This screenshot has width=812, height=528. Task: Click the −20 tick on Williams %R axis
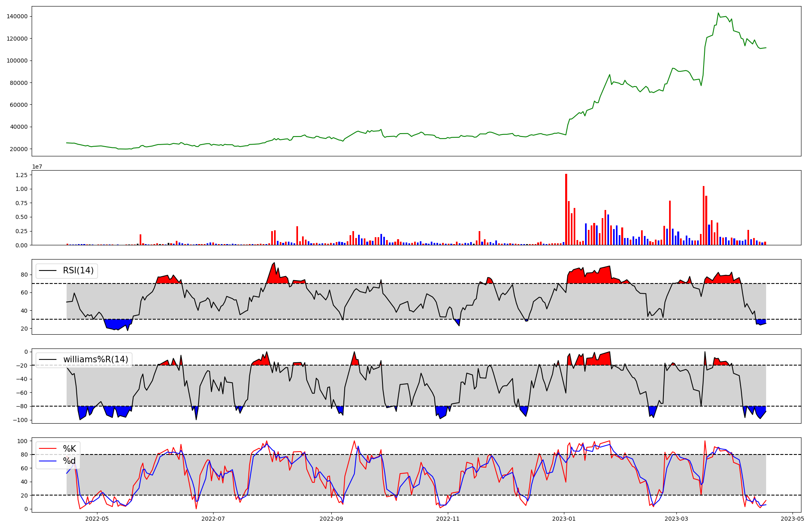coord(21,366)
